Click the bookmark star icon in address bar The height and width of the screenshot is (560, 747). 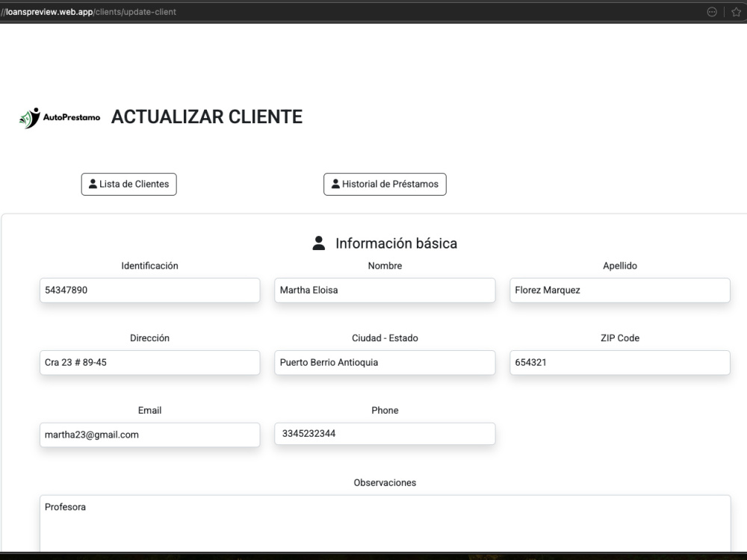point(736,12)
